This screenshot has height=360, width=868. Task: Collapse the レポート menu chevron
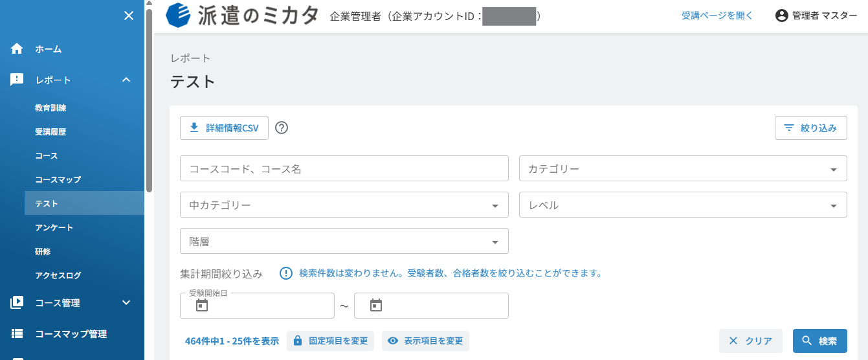(x=126, y=80)
